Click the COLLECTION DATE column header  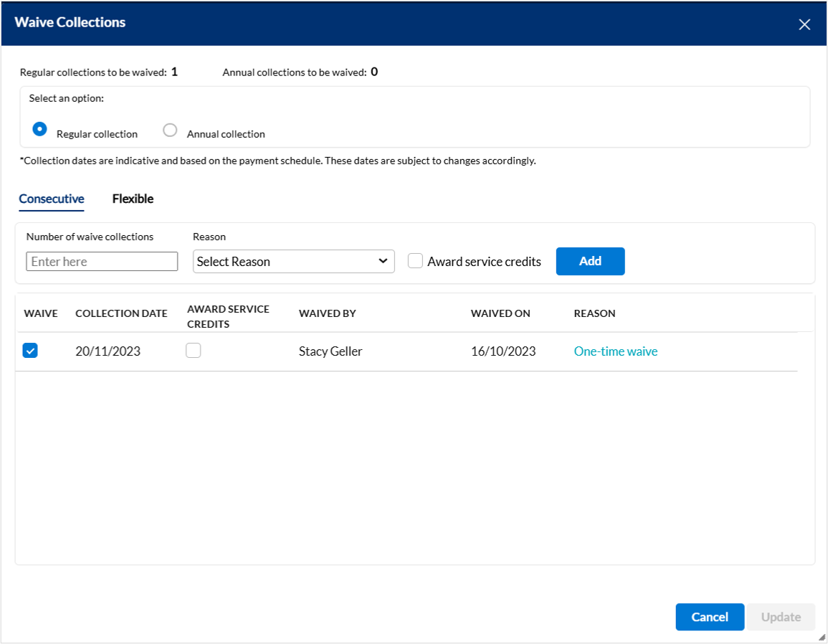121,313
